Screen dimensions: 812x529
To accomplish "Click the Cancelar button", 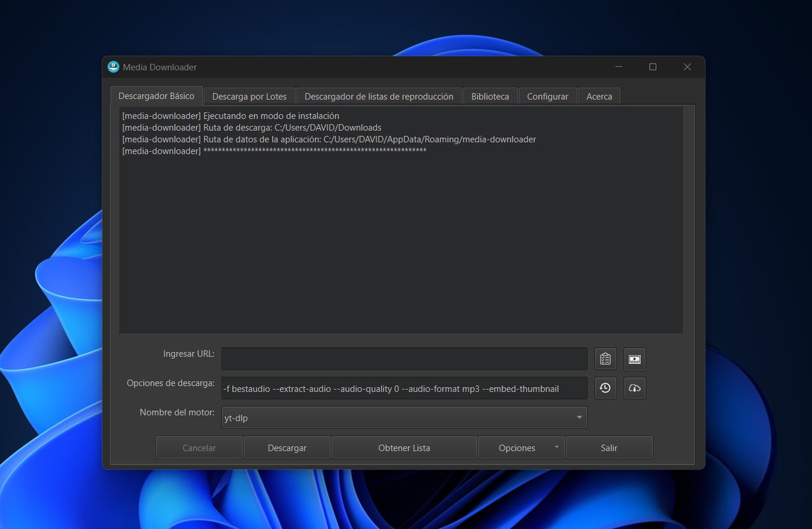I will point(199,448).
